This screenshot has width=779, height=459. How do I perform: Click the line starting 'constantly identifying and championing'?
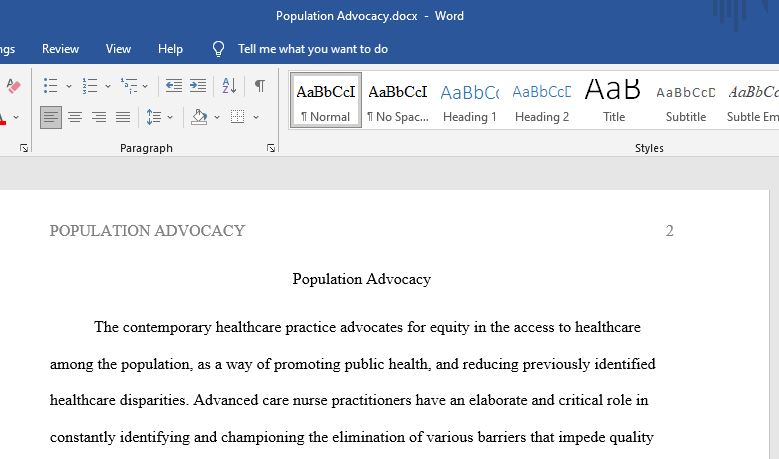point(352,437)
